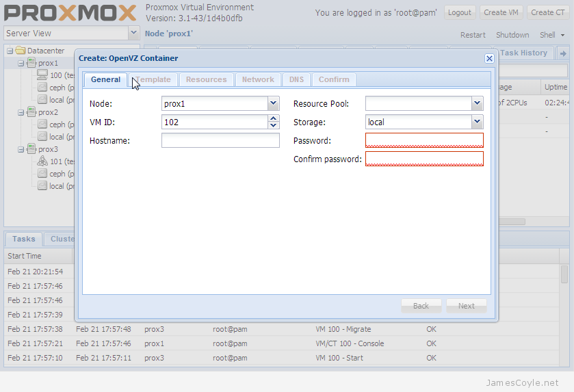Increase the VM ID value
This screenshot has width=574, height=392.
pos(273,118)
